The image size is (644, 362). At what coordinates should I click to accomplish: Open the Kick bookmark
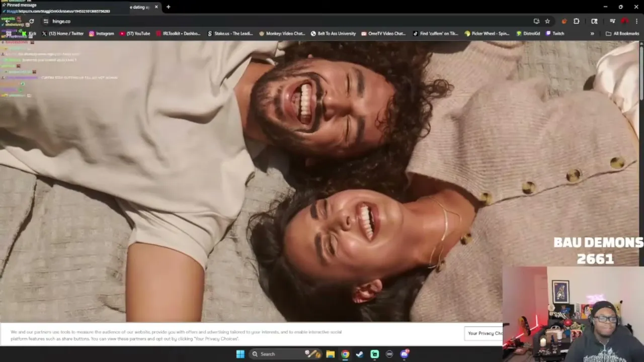click(x=29, y=34)
